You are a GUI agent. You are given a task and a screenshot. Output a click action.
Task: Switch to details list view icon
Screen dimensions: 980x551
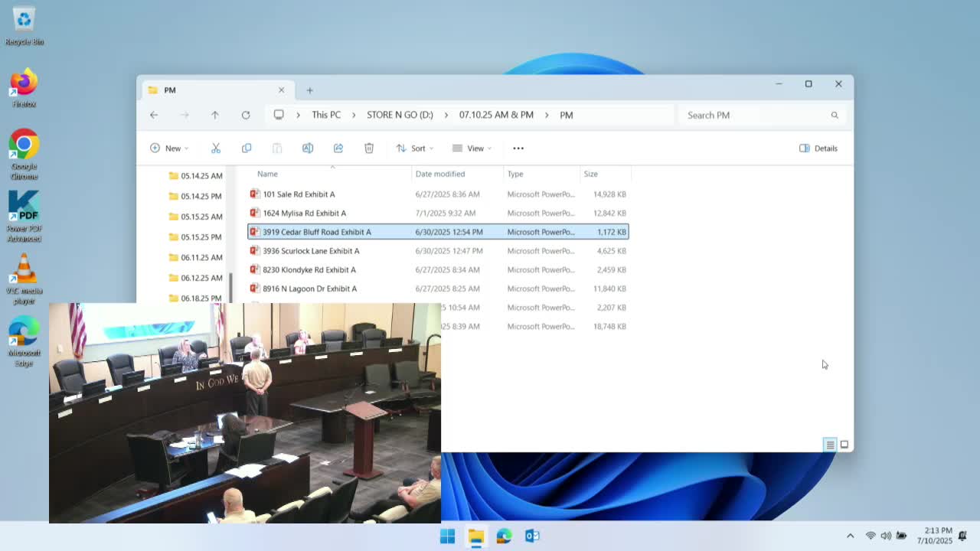pyautogui.click(x=830, y=445)
